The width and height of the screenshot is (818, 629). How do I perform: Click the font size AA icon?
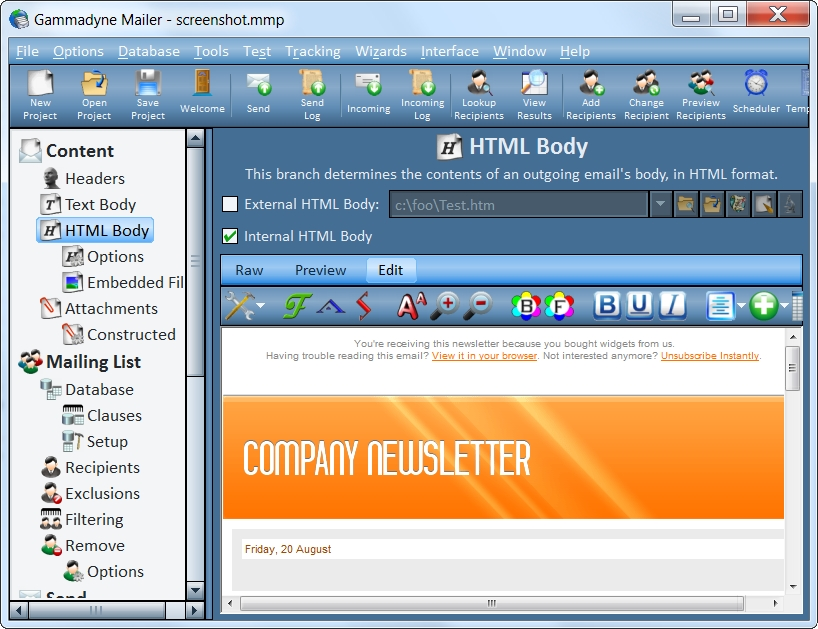click(x=412, y=306)
